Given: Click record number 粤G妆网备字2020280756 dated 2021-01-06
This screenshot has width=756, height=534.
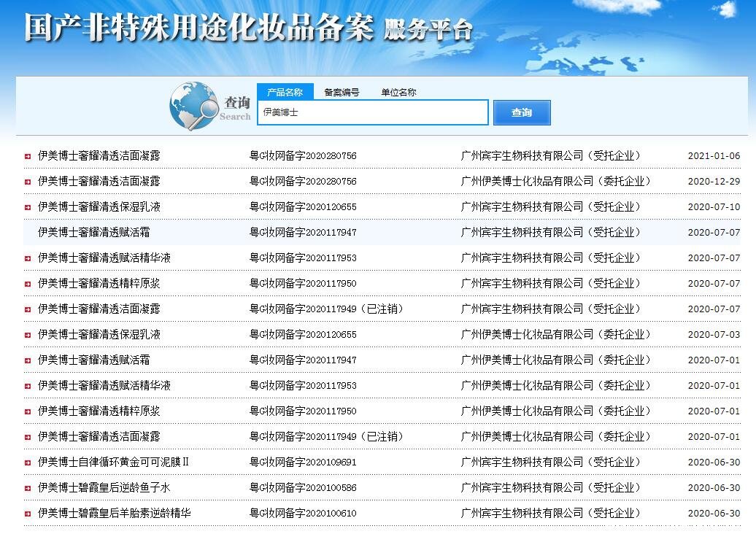Looking at the screenshot, I should click(303, 155).
